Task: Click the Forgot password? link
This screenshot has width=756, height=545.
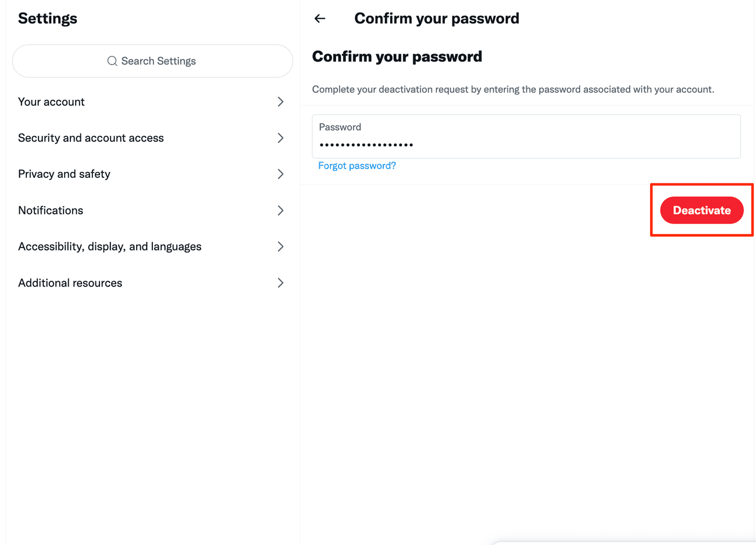Action: pos(357,166)
